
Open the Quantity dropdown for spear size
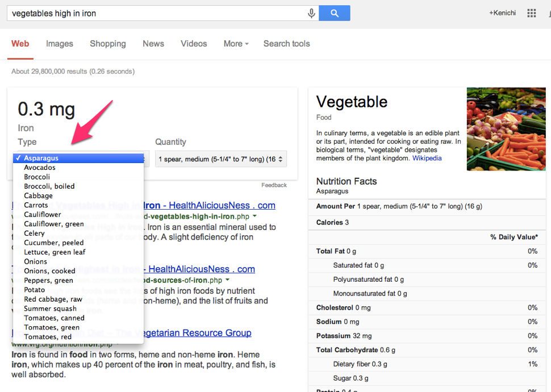point(221,159)
